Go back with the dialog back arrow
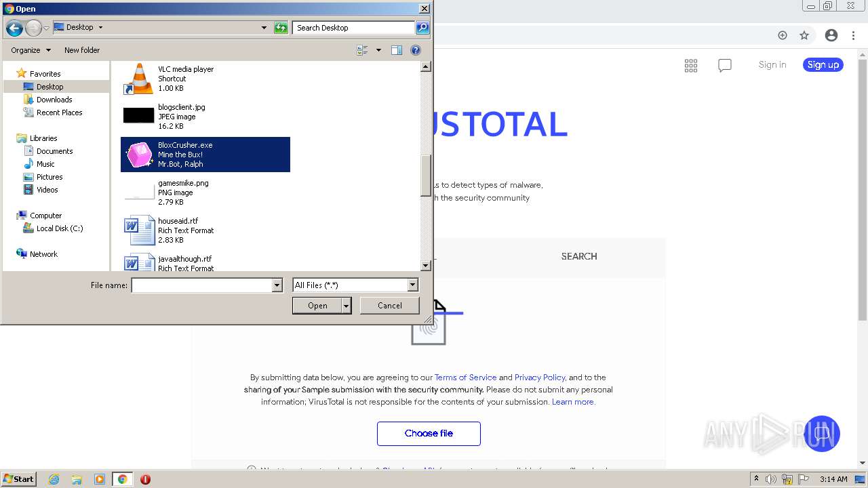Viewport: 868px width, 488px height. coord(14,28)
